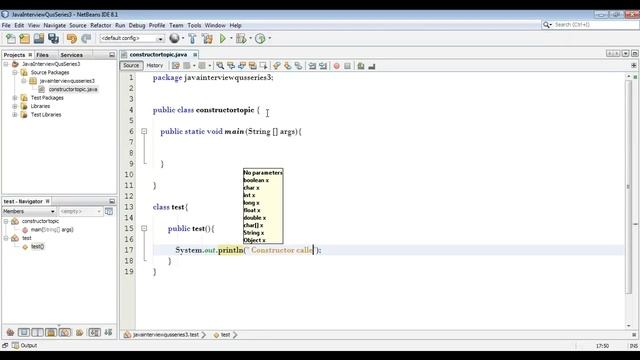Click the Last Edit icon in editor toolbar
Image resolution: width=640 pixels, height=360 pixels.
coord(176,66)
